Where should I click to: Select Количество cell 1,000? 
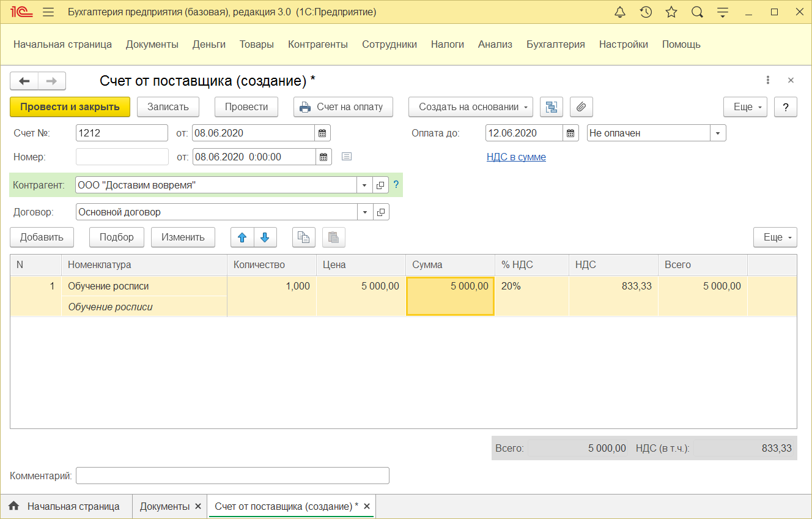[x=271, y=296]
